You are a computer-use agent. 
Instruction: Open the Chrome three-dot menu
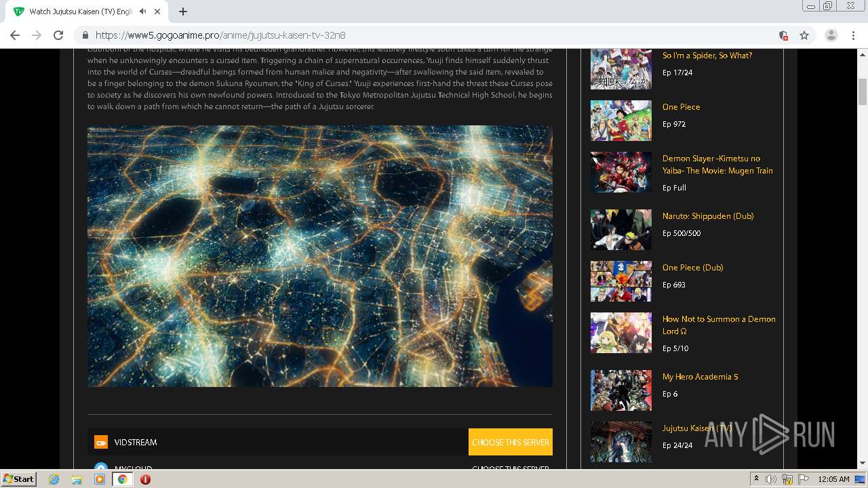point(853,35)
